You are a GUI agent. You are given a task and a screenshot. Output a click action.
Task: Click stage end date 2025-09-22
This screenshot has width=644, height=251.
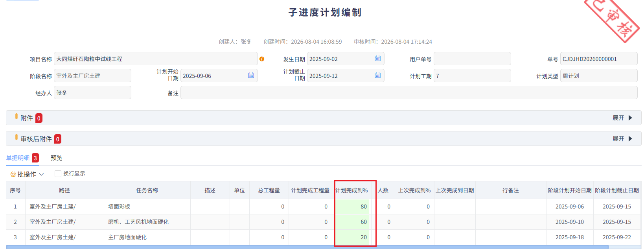pyautogui.click(x=617, y=237)
